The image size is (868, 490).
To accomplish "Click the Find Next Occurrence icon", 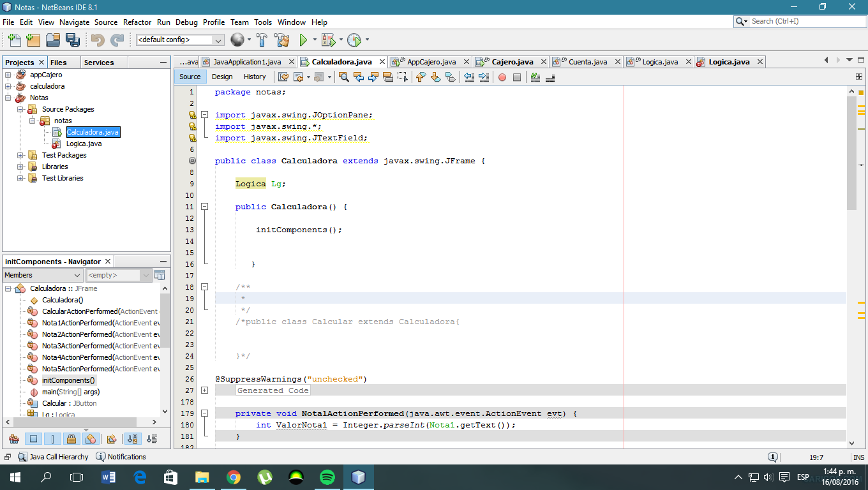I will (x=373, y=77).
